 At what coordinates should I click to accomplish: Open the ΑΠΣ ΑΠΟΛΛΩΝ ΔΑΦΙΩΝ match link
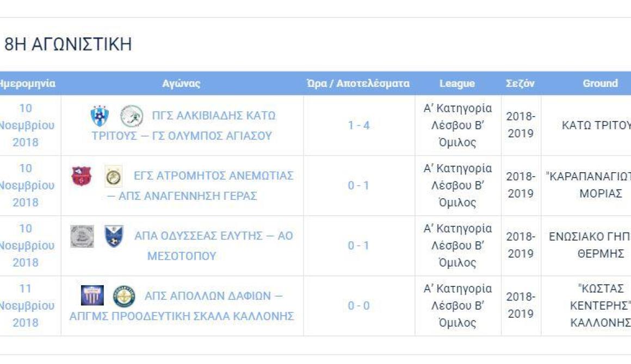pyautogui.click(x=182, y=306)
